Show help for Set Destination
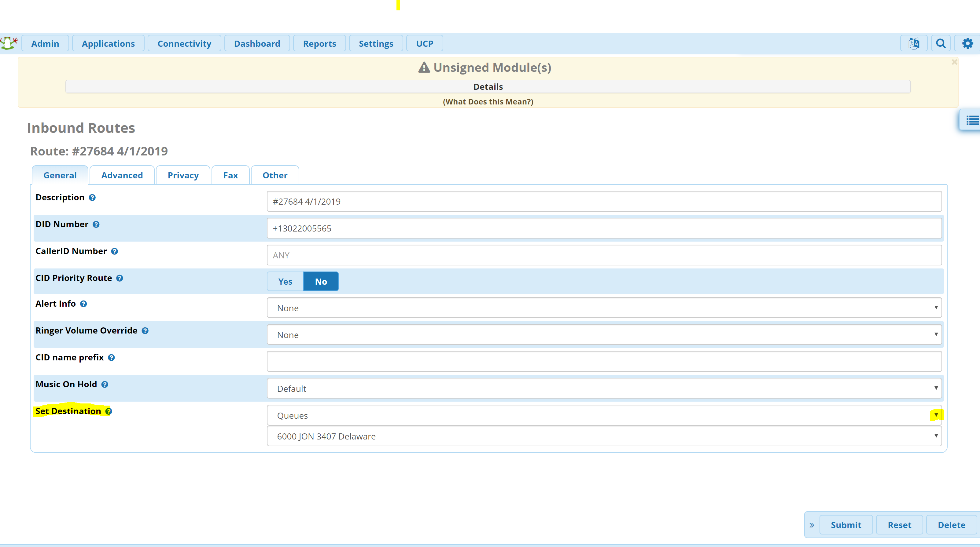The height and width of the screenshot is (547, 980). [109, 411]
